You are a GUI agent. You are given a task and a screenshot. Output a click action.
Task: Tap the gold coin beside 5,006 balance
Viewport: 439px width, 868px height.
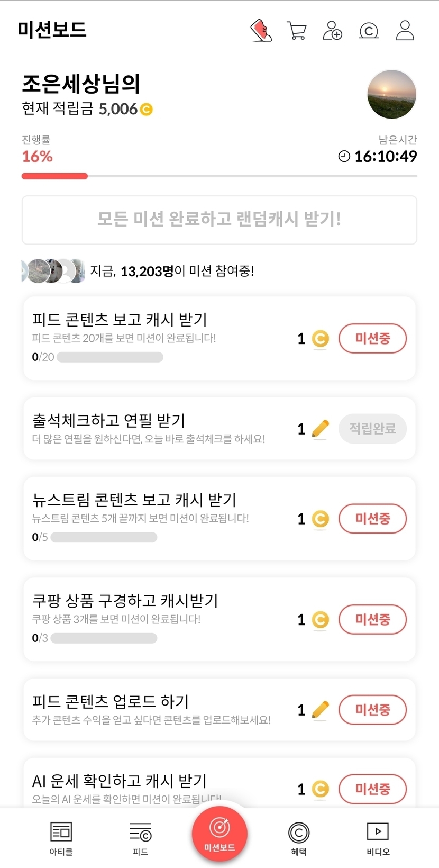pyautogui.click(x=146, y=110)
